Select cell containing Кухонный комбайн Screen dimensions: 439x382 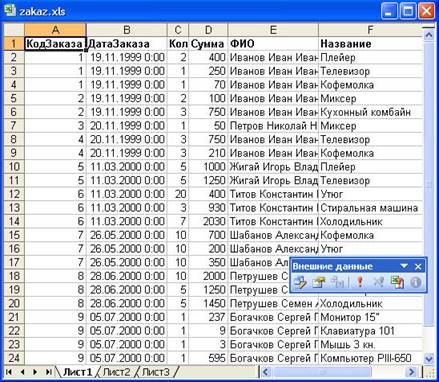(x=370, y=112)
